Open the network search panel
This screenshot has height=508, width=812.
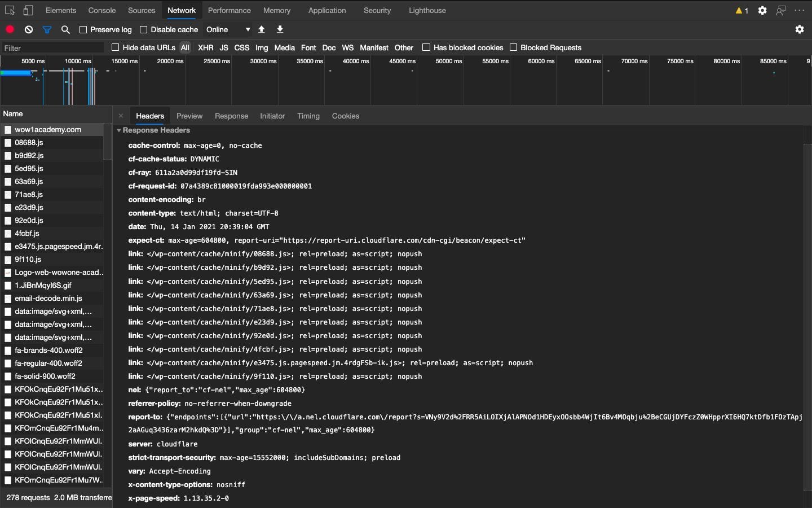click(x=65, y=29)
